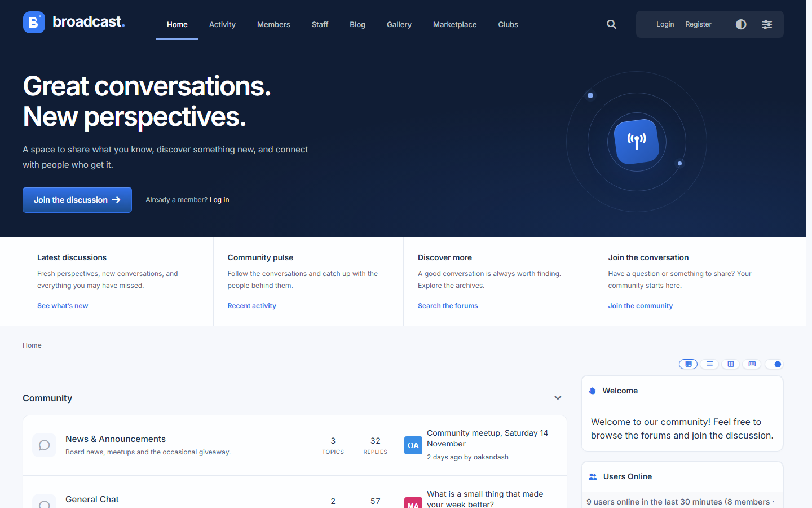Open the Staff nav item
The image size is (812, 508).
[x=320, y=24]
